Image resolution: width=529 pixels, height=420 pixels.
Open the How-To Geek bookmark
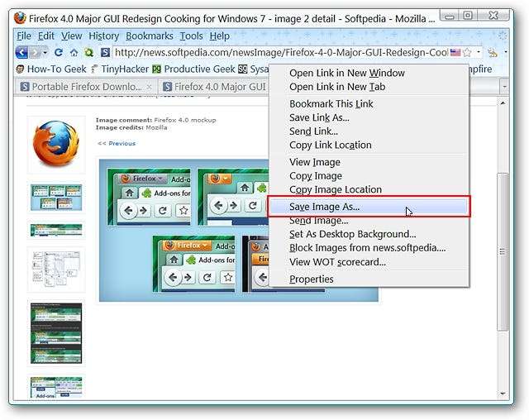click(x=51, y=69)
